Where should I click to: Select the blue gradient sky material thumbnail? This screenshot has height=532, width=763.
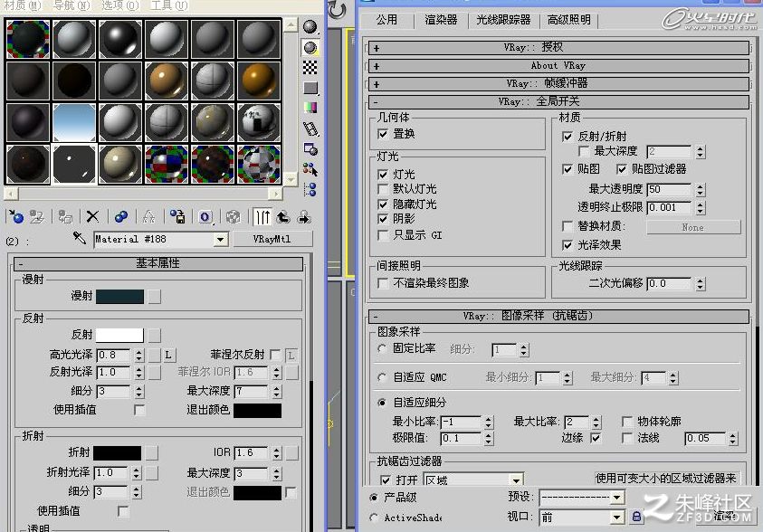[x=74, y=122]
